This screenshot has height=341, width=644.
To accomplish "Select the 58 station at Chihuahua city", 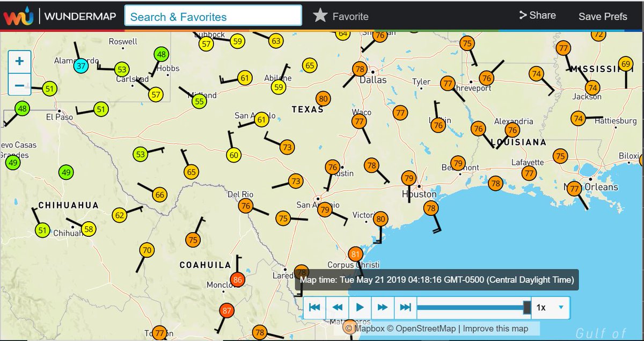I will [89, 229].
